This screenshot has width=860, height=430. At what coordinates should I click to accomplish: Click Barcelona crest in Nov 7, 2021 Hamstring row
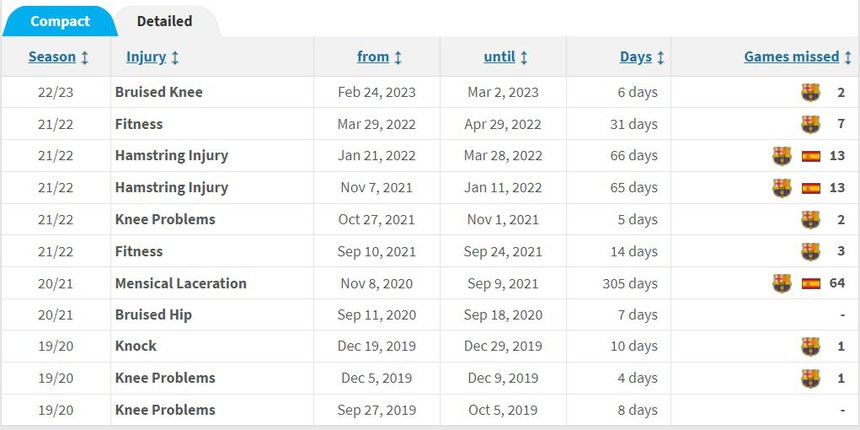[x=782, y=188]
